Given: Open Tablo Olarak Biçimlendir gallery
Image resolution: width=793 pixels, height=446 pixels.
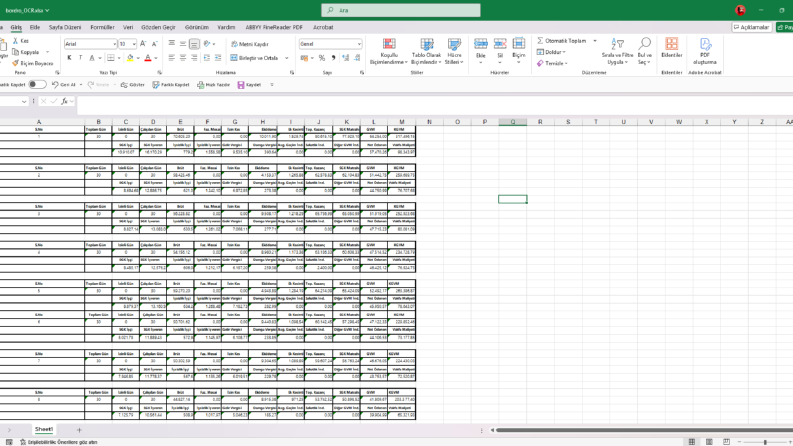Looking at the screenshot, I should pos(426,51).
